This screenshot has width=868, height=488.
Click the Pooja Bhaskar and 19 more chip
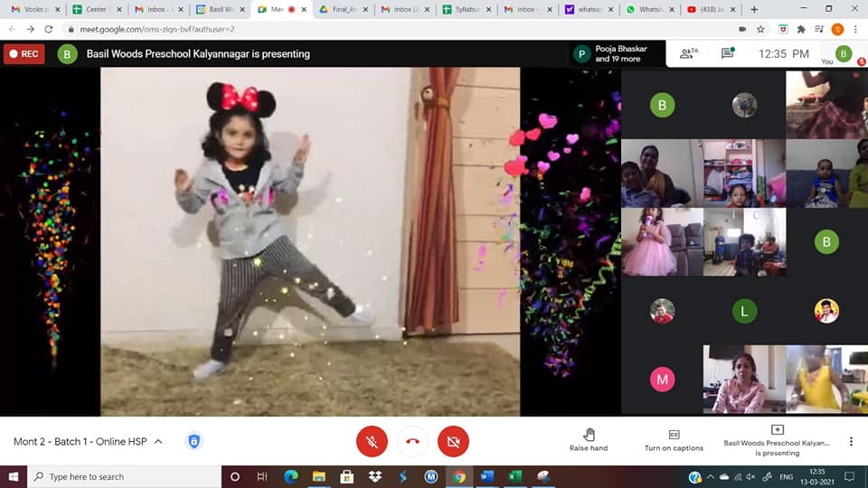point(618,53)
